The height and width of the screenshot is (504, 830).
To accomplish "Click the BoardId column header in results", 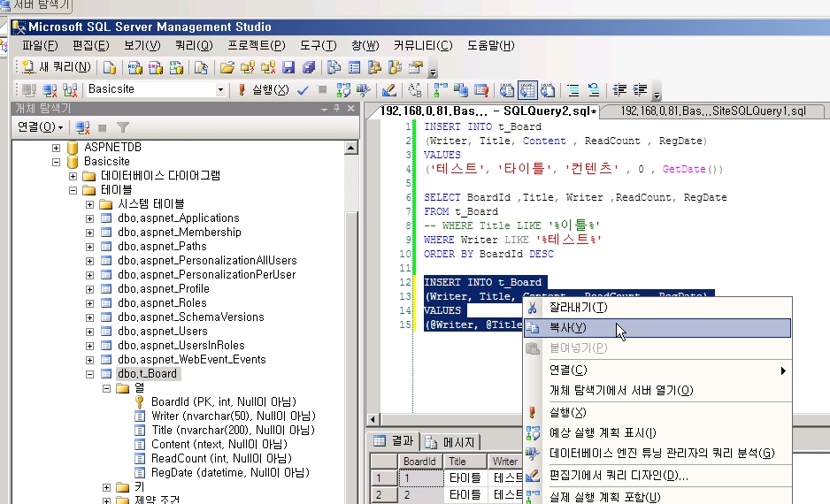I will click(x=420, y=462).
